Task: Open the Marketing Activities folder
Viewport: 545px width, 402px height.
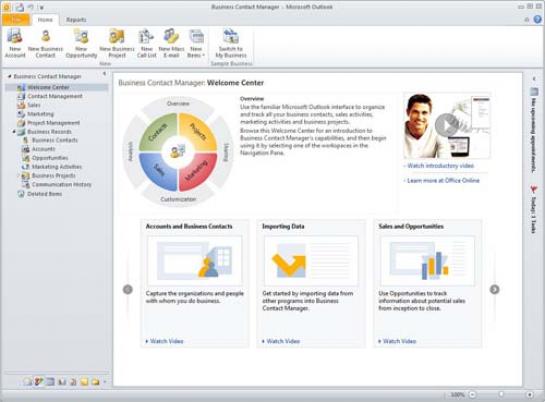Action: (x=57, y=167)
